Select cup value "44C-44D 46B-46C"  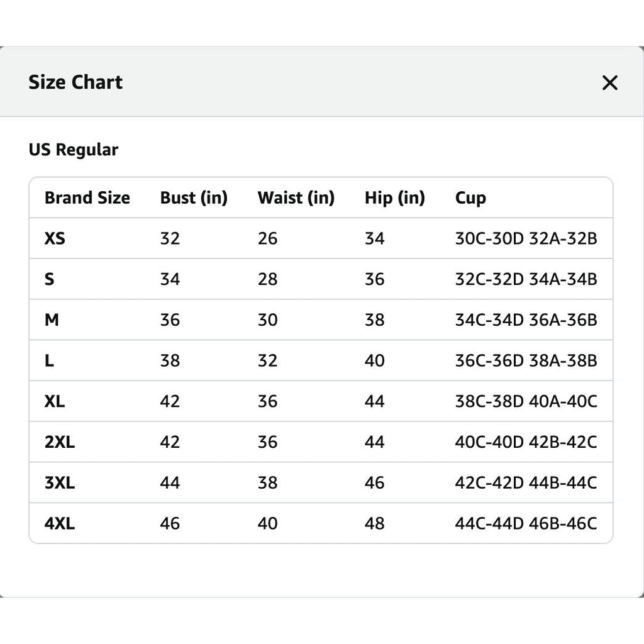[526, 523]
